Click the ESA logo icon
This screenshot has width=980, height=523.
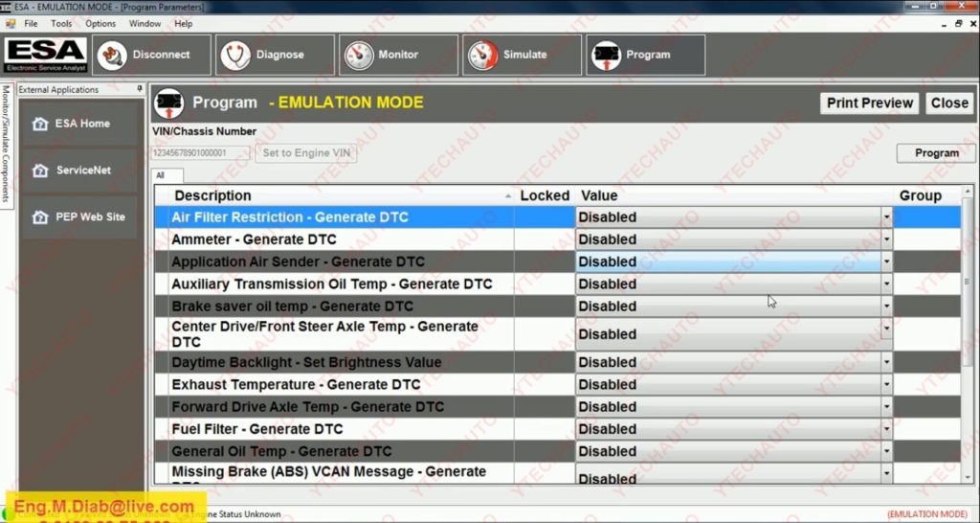click(46, 55)
